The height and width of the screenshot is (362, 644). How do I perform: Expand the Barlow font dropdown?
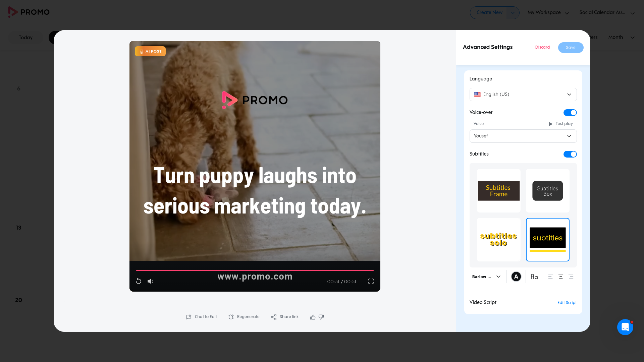pos(486,277)
